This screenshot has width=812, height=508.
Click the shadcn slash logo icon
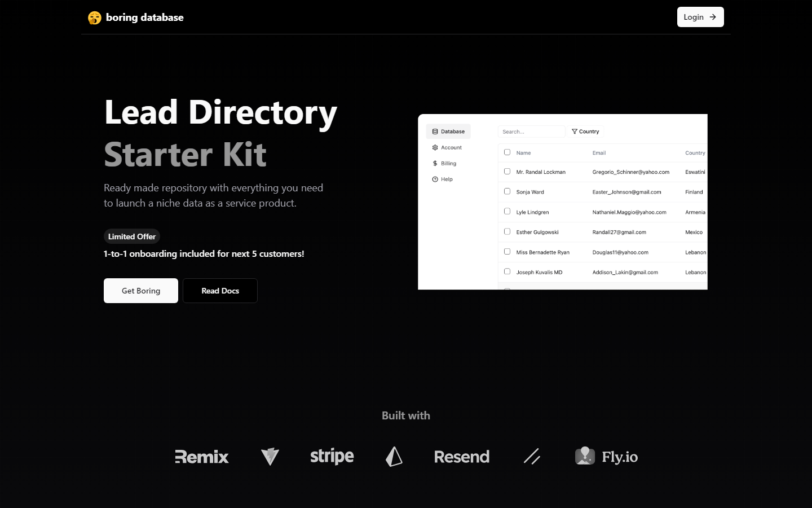coord(532,456)
